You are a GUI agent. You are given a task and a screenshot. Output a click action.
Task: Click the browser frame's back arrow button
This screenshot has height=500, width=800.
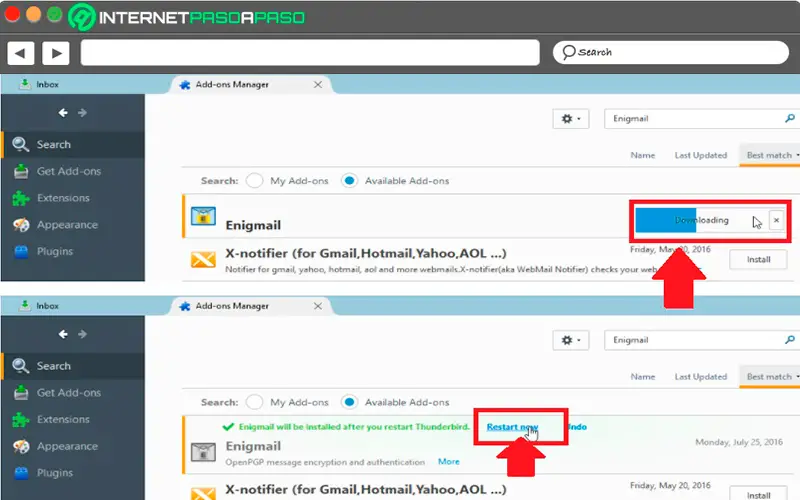pos(20,53)
